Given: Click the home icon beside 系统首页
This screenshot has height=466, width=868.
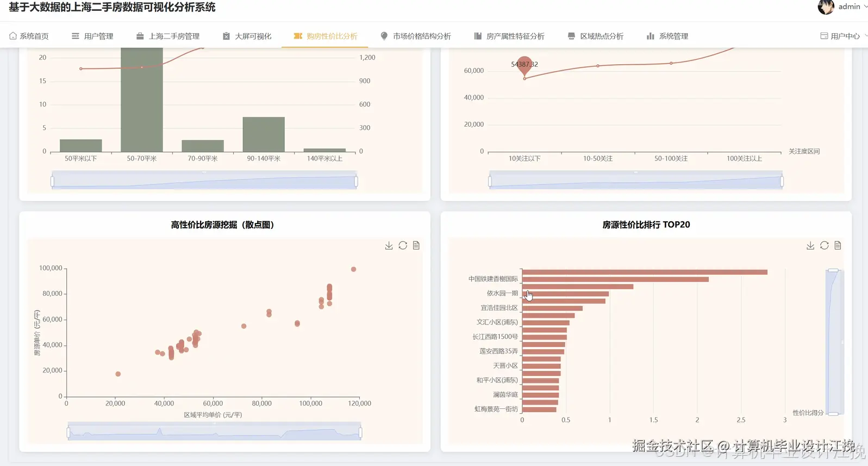Looking at the screenshot, I should pos(13,36).
